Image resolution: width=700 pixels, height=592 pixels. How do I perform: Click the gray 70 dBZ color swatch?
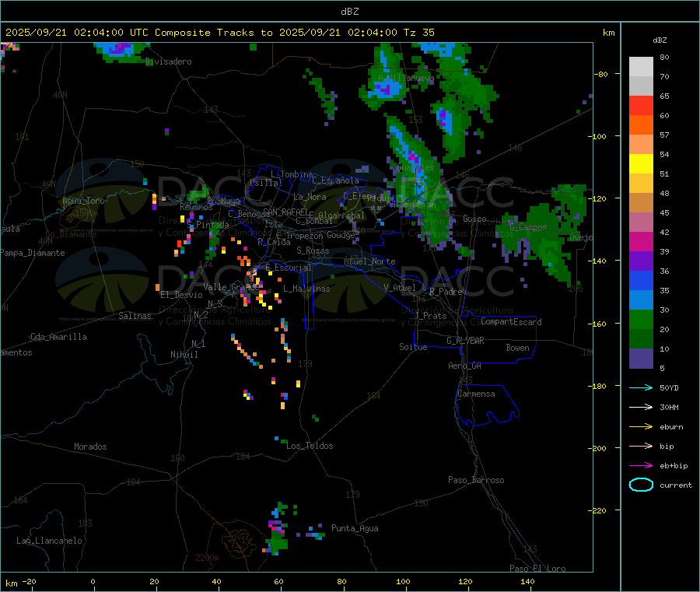641,86
